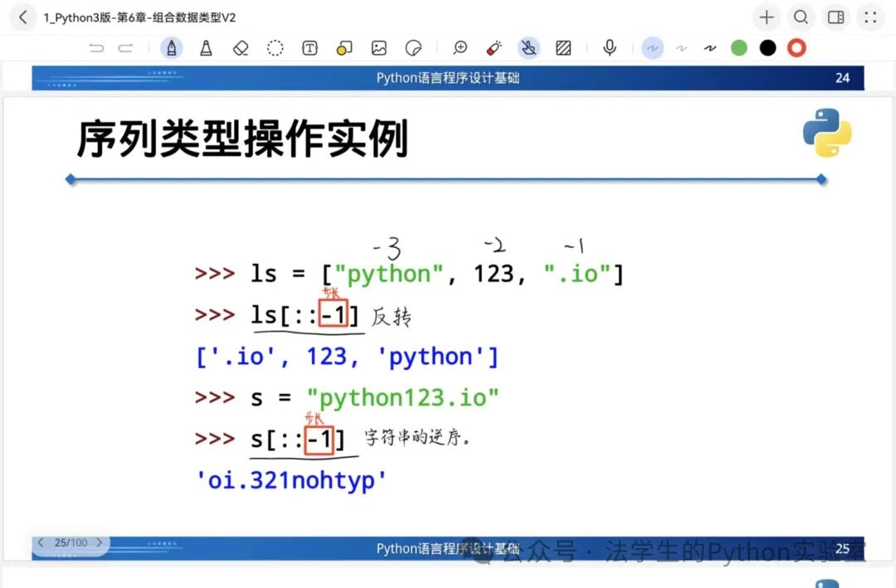Viewport: 896px width, 588px height.
Task: Toggle the hatched ruler overlay tool
Action: tap(563, 48)
